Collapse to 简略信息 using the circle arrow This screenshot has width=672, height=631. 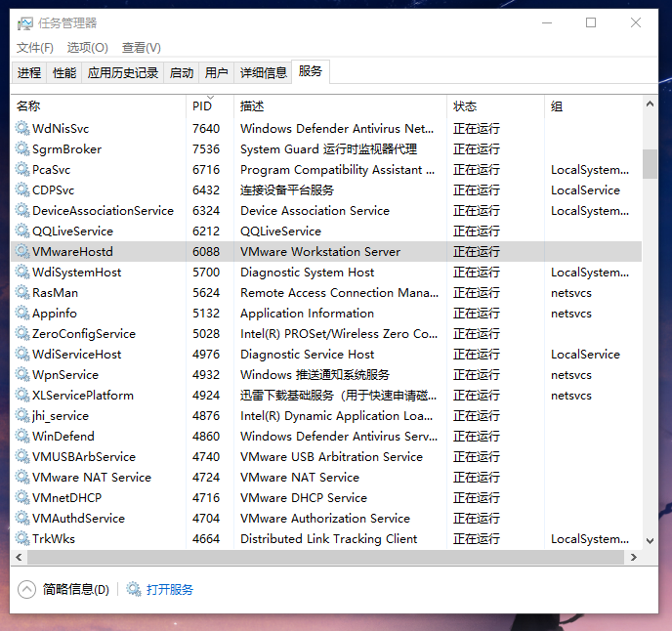pyautogui.click(x=26, y=589)
